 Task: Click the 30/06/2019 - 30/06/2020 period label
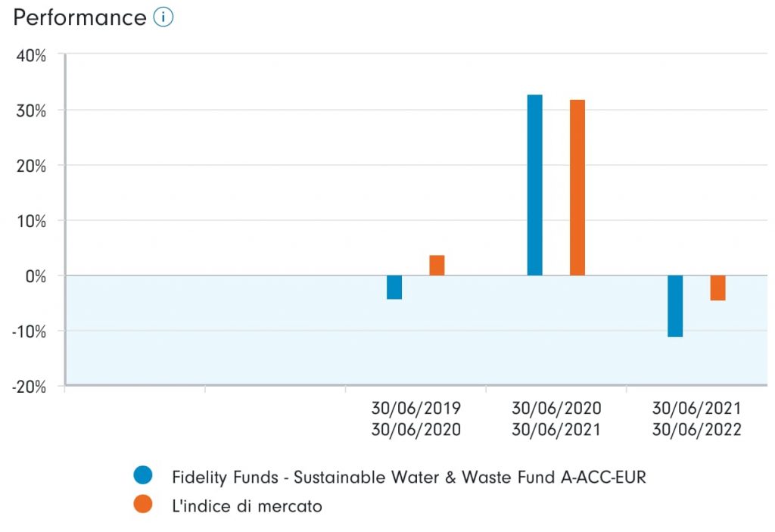click(416, 418)
